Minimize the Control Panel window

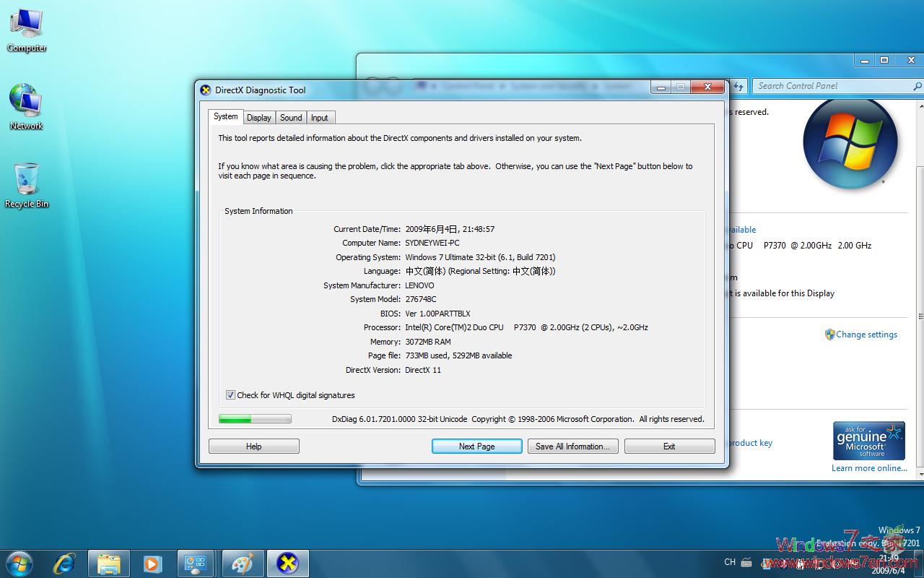(x=865, y=61)
